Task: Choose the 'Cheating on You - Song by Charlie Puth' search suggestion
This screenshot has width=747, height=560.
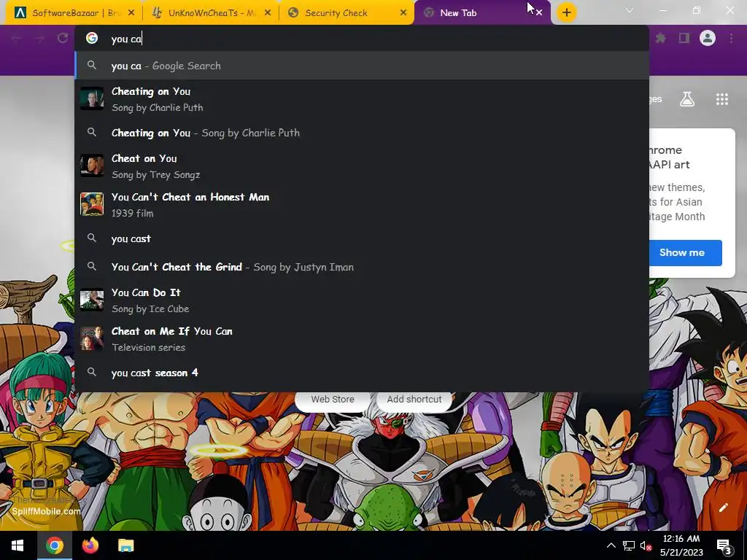Action: click(362, 133)
